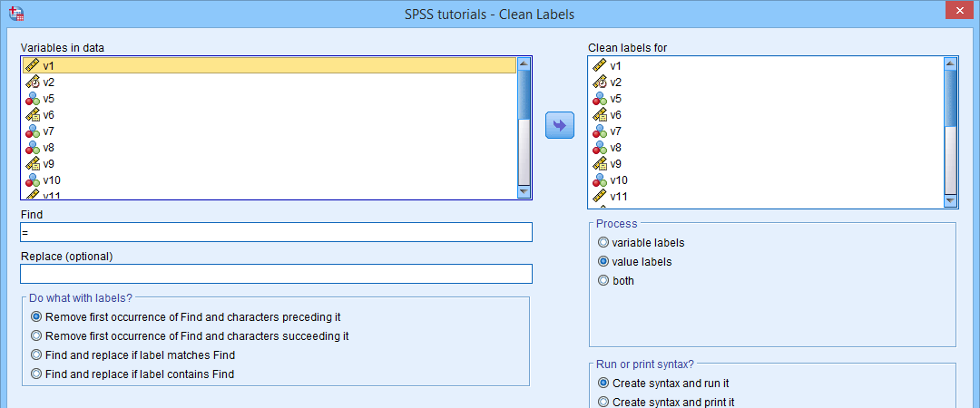Viewport: 980px width, 408px height.
Task: Select 'Create syntax and run it'
Action: tap(603, 383)
